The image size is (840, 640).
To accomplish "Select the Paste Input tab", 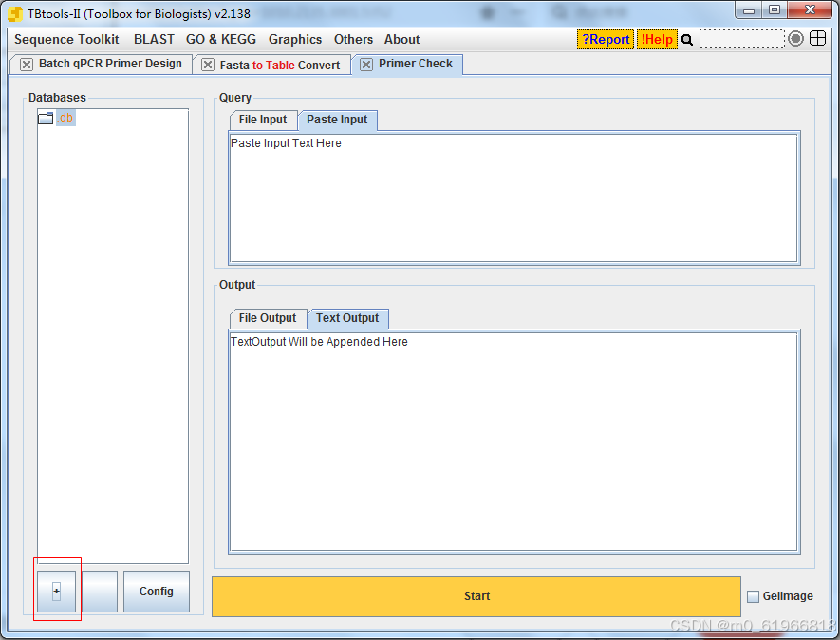I will pos(337,120).
